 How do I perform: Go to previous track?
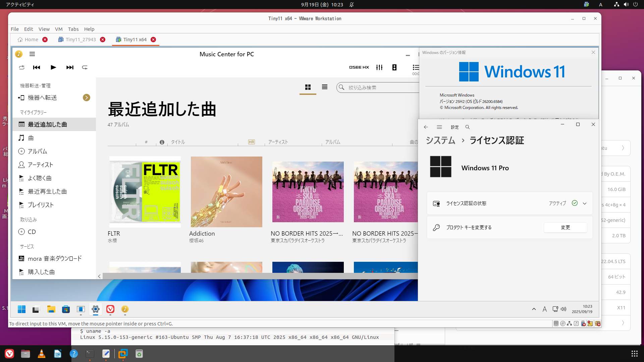point(37,67)
